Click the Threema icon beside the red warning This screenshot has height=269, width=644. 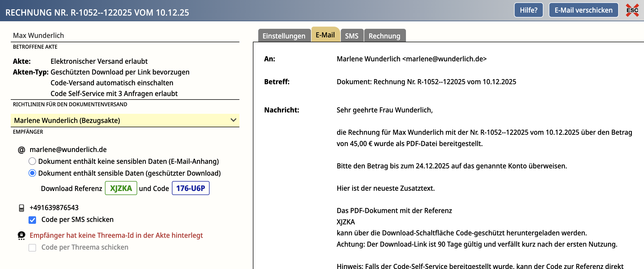tap(21, 236)
